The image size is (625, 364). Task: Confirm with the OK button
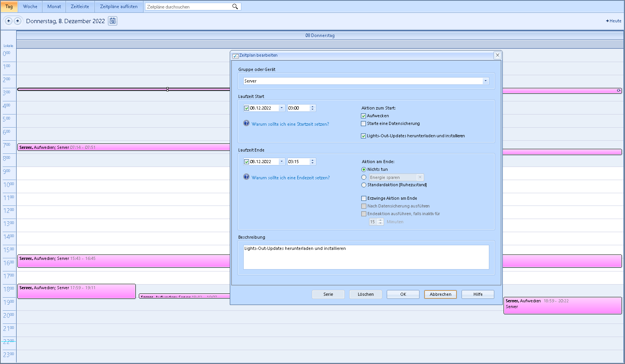click(403, 294)
